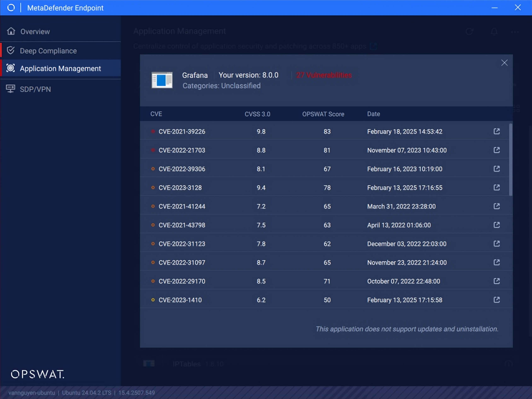Open external link for CVE-2022-29170
This screenshot has width=532, height=399.
(497, 281)
